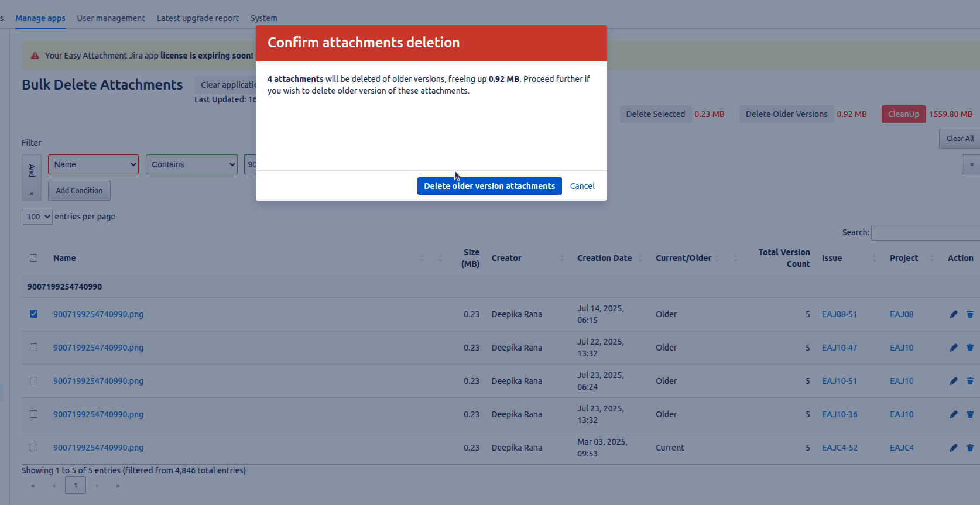
Task: Click edit pencil icon for EAJ08-51 row
Action: (953, 314)
